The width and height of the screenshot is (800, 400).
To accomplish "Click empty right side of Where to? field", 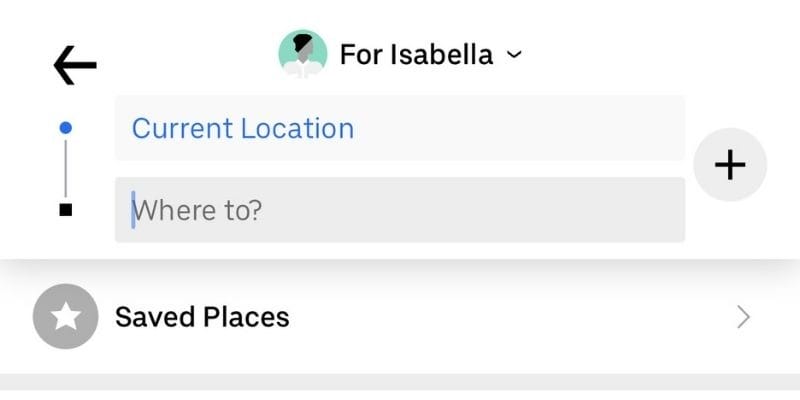I will tap(600, 210).
